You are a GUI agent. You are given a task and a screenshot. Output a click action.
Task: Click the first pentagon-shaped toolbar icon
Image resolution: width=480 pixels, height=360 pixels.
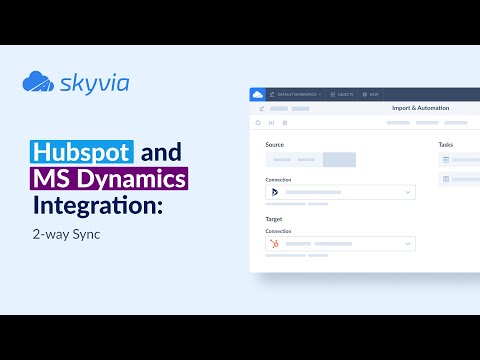point(258,123)
